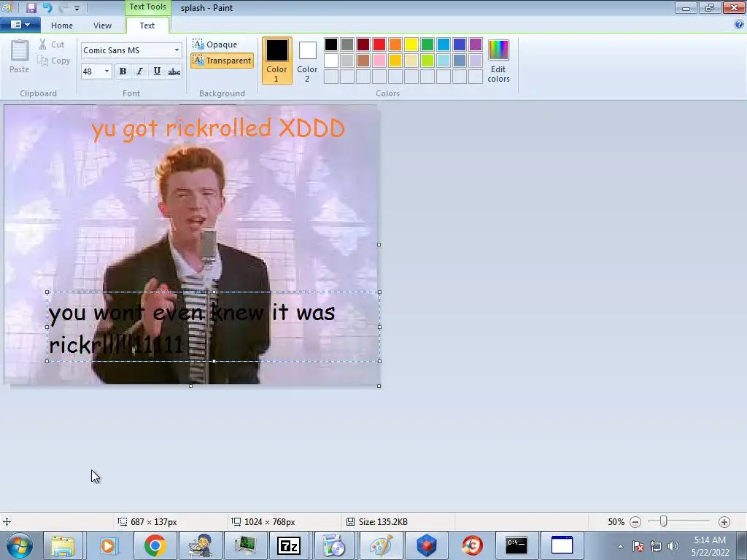Switch to the Home ribbon tab
Image resolution: width=747 pixels, height=560 pixels.
tap(62, 26)
